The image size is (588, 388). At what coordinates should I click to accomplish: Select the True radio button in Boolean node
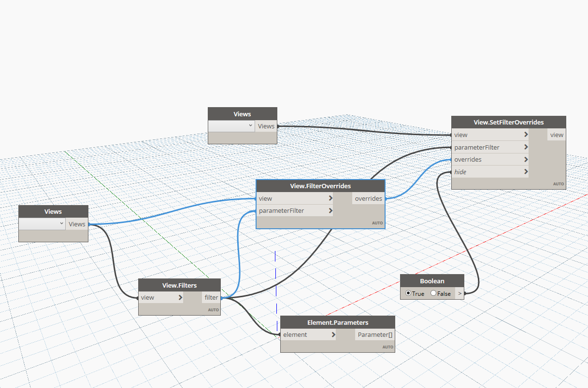409,293
